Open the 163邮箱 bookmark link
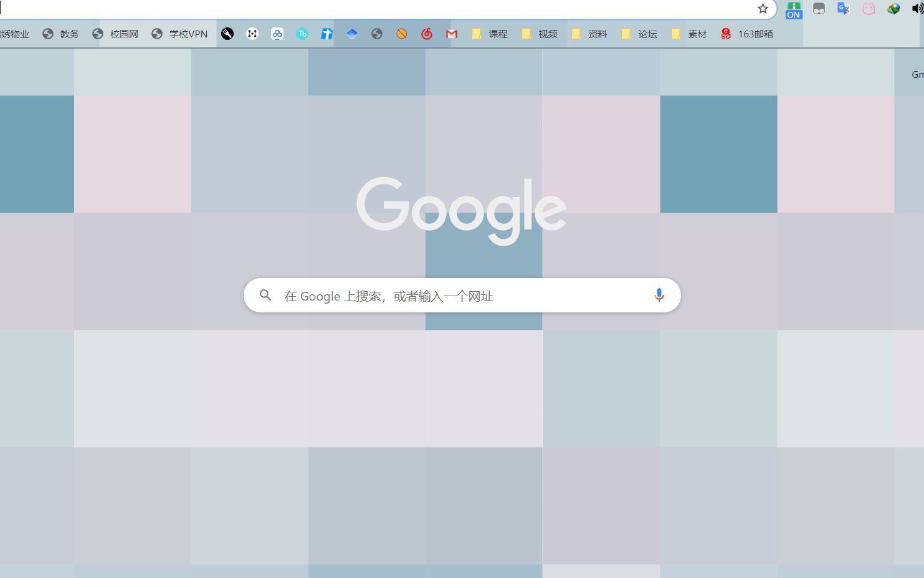This screenshot has width=924, height=578. (746, 34)
